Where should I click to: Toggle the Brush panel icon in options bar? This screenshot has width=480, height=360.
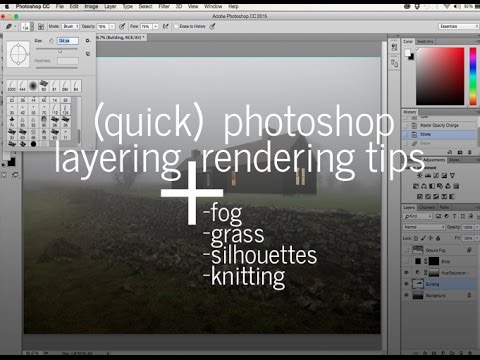pos(41,26)
